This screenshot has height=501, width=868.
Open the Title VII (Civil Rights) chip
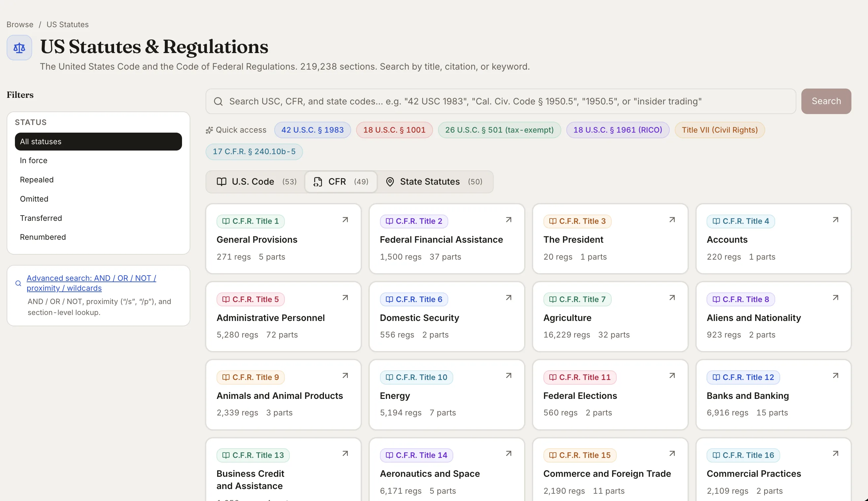720,130
